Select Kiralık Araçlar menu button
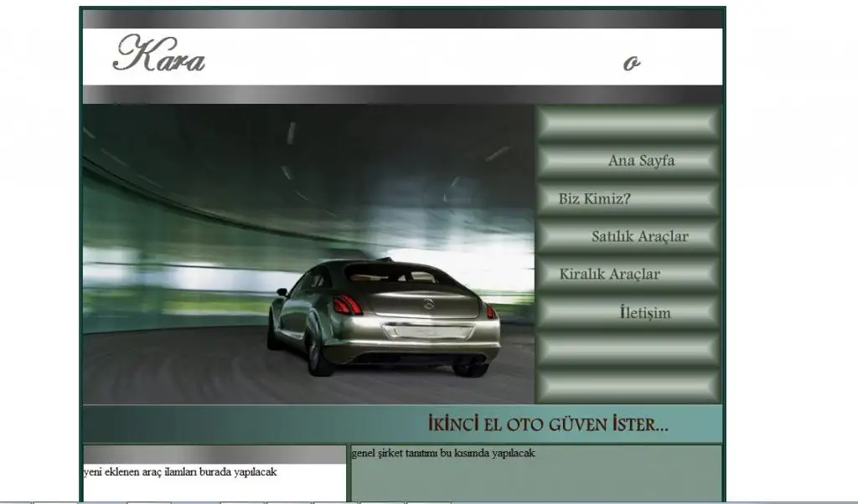Viewport: 858px width, 504px height. 628,274
